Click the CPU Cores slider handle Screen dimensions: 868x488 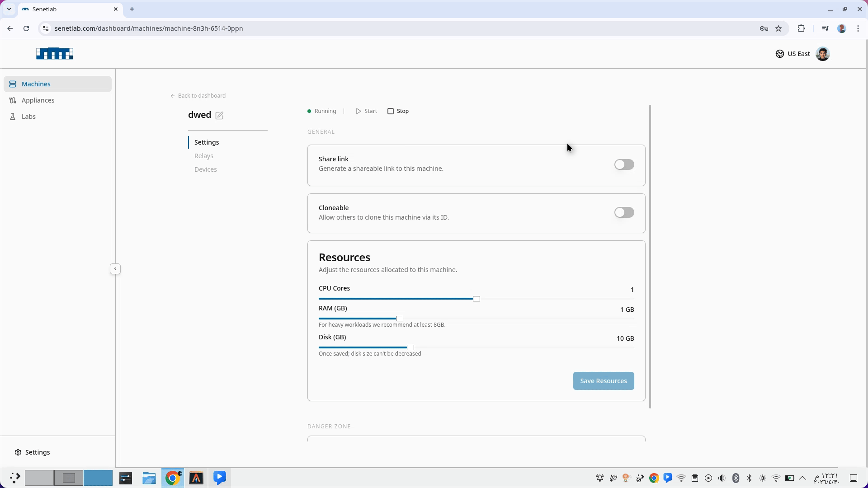pos(476,299)
